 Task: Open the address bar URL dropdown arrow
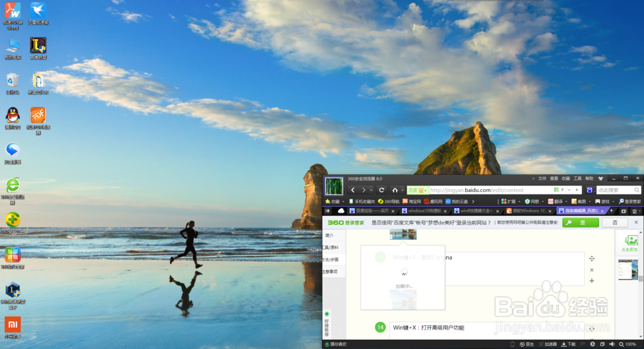tap(569, 190)
